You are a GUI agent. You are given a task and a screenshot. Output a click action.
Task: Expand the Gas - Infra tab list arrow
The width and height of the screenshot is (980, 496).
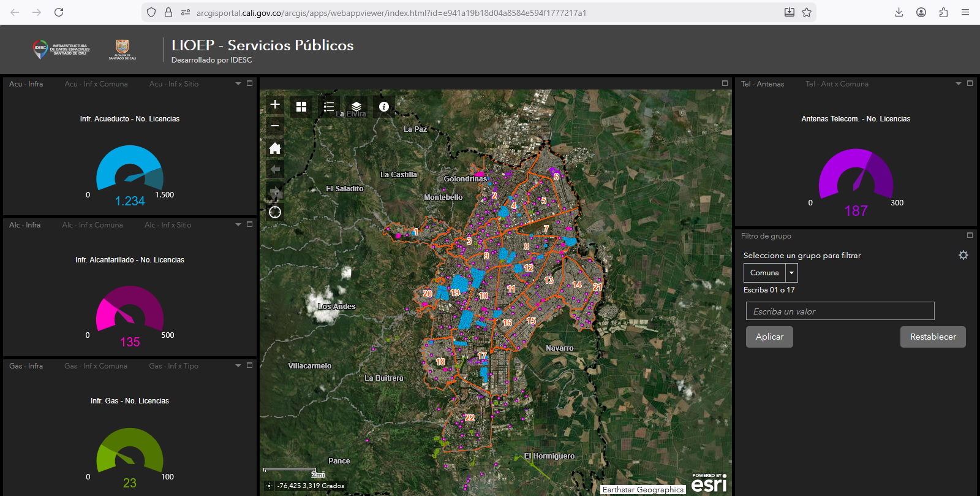[x=238, y=366]
